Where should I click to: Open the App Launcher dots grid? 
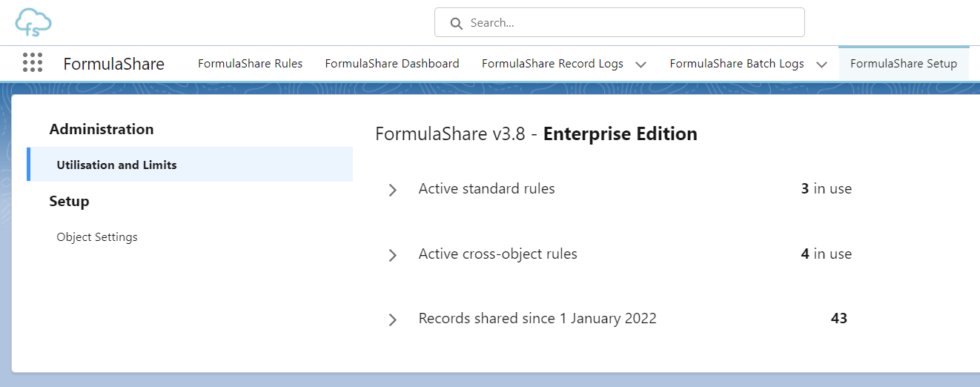coord(33,63)
